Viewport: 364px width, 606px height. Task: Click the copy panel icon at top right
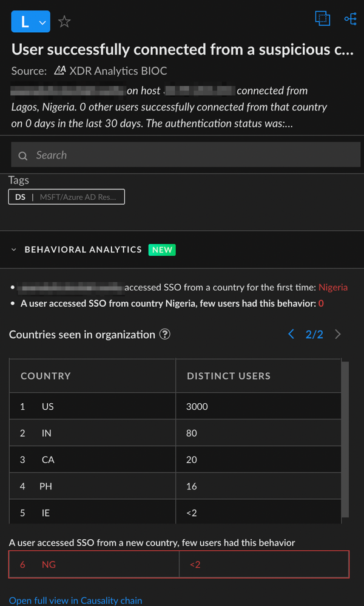point(322,19)
